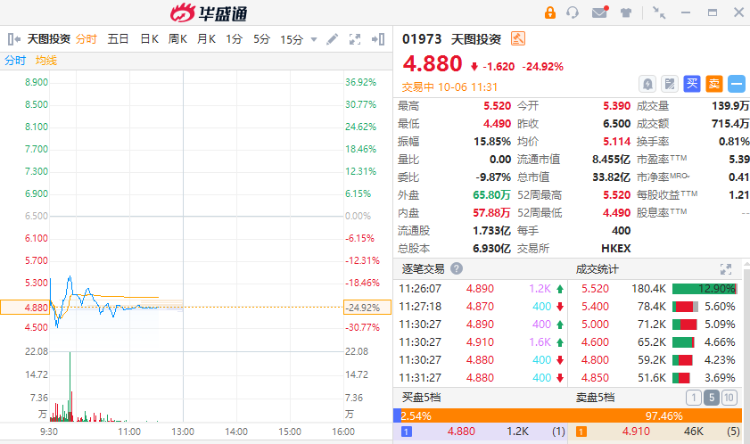Switch to 5分 chart tab

[262, 39]
